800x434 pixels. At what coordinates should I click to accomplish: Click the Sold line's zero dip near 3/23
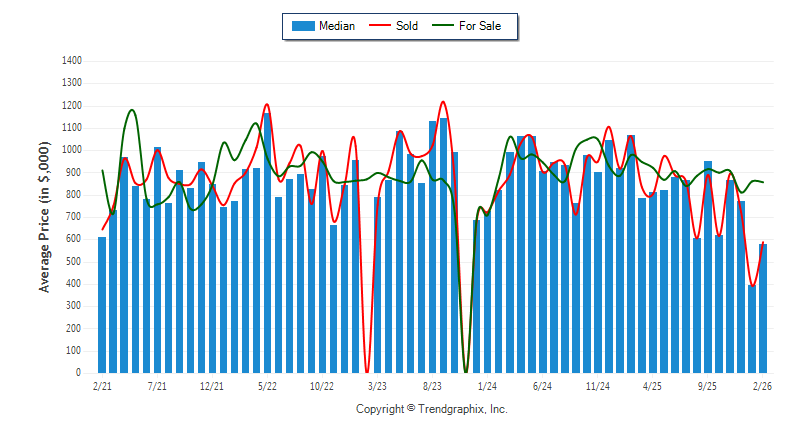(x=367, y=369)
